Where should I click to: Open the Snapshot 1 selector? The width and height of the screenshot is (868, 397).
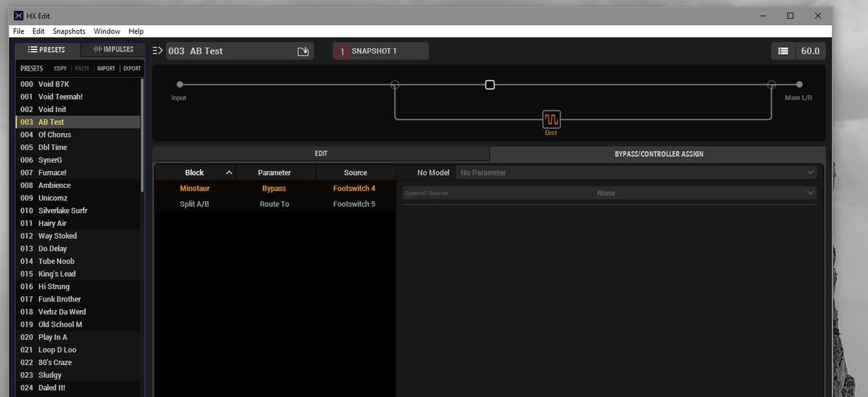point(380,51)
